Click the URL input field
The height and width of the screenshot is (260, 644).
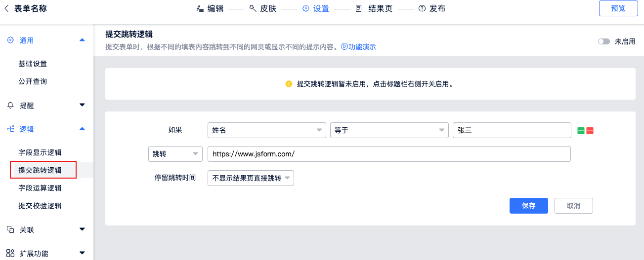point(388,154)
